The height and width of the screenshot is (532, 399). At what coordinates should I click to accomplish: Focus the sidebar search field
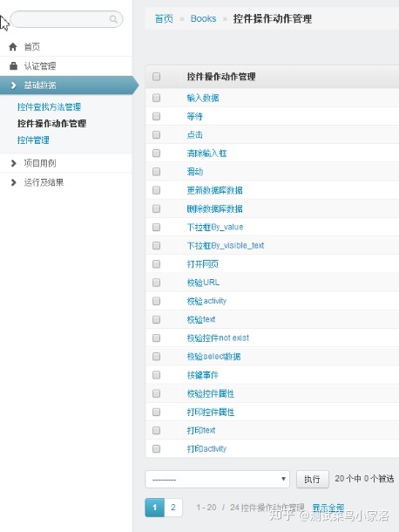click(66, 19)
